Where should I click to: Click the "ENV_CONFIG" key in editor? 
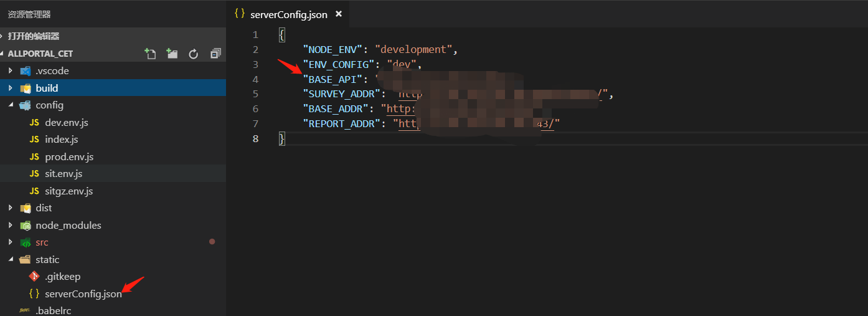click(x=339, y=64)
